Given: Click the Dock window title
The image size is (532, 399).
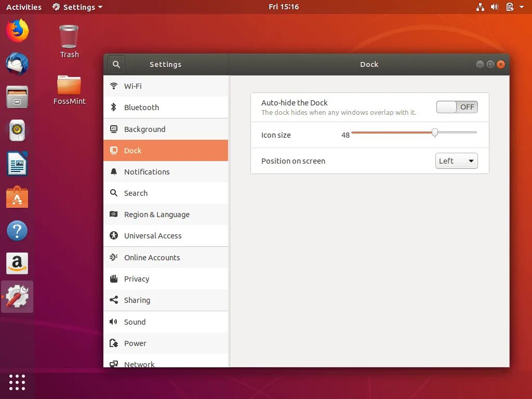Looking at the screenshot, I should click(369, 64).
